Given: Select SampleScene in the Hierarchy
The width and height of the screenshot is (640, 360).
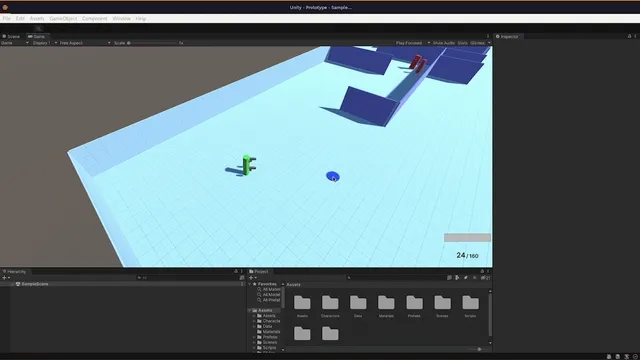Looking at the screenshot, I should coord(35,284).
